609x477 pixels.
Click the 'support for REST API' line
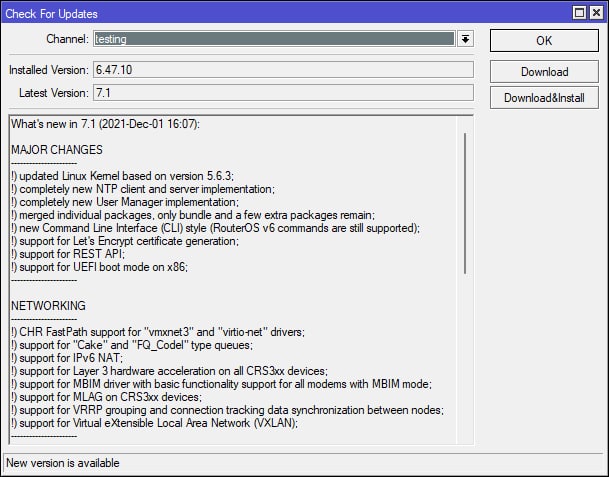pyautogui.click(x=68, y=254)
